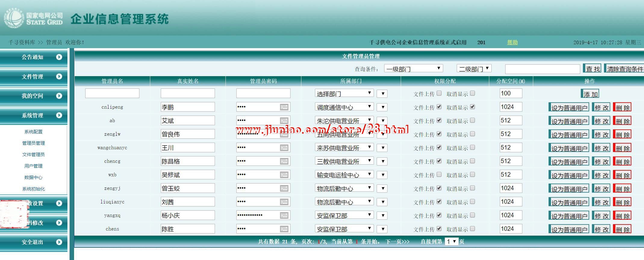Click 删除 for chens

[x=622, y=229]
